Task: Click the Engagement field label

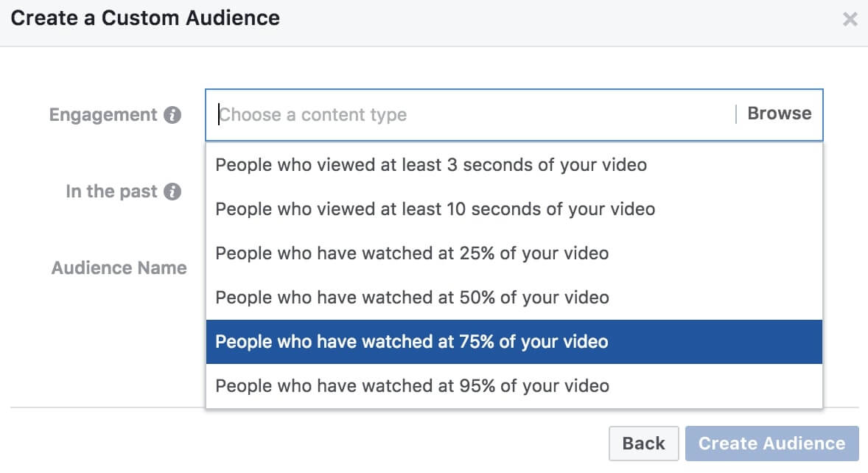Action: click(x=103, y=114)
